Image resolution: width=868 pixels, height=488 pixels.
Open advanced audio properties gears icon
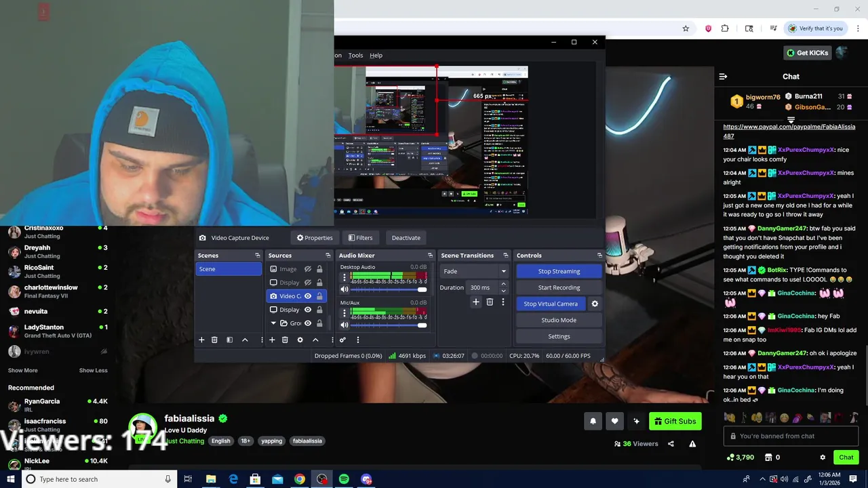click(x=342, y=340)
